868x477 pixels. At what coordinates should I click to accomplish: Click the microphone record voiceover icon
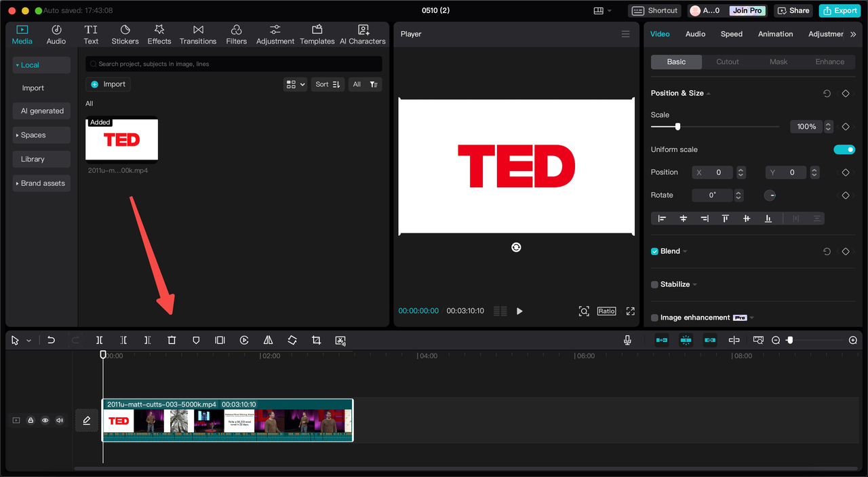click(x=627, y=340)
